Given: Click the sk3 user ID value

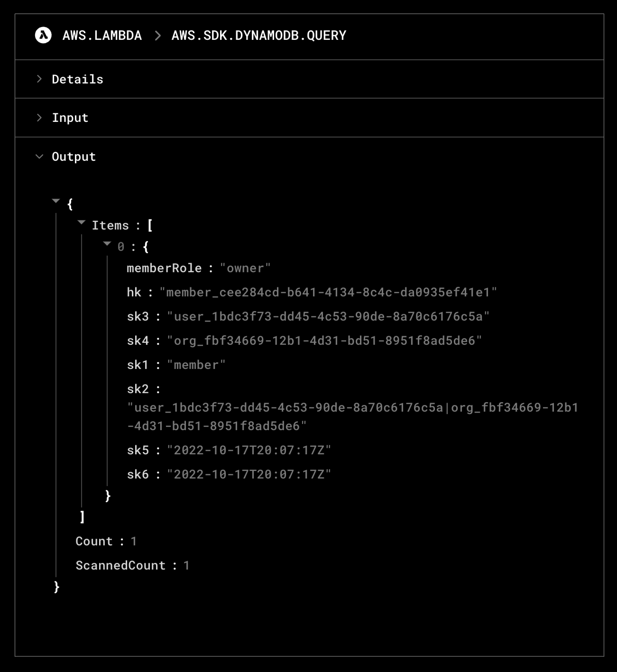Looking at the screenshot, I should pyautogui.click(x=328, y=317).
